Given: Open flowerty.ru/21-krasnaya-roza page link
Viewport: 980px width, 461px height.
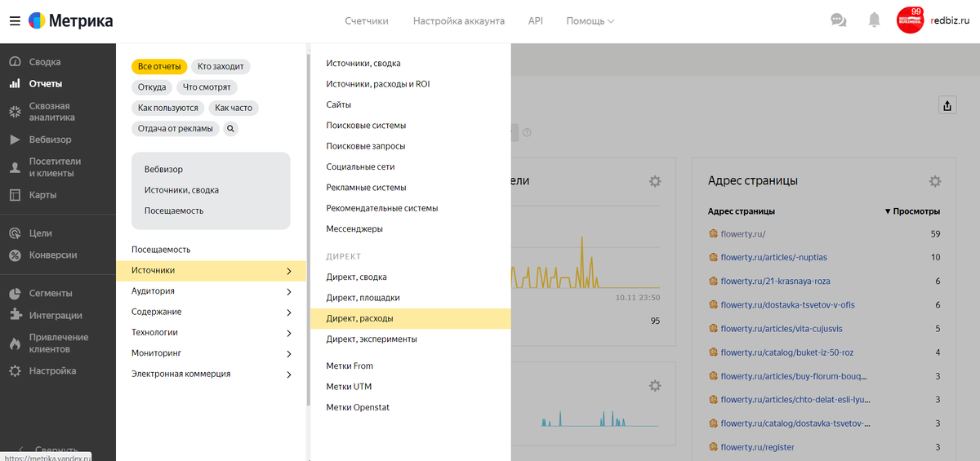Looking at the screenshot, I should tap(775, 281).
